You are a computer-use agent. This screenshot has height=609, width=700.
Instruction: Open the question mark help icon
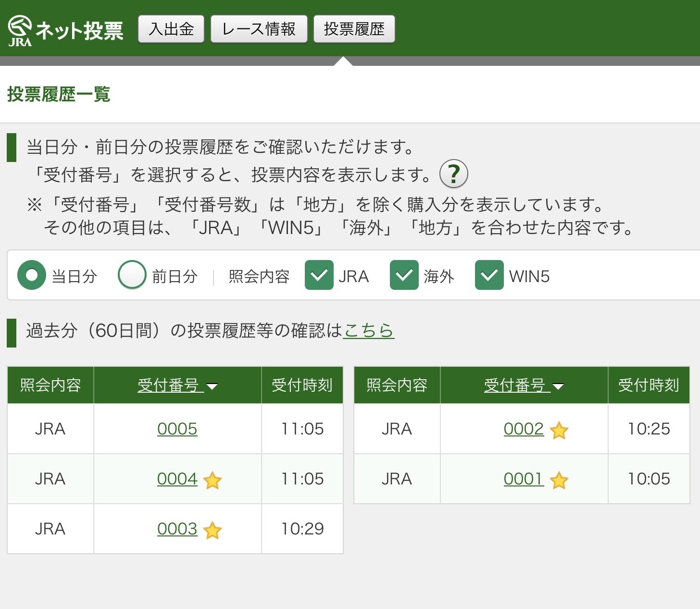click(x=453, y=174)
